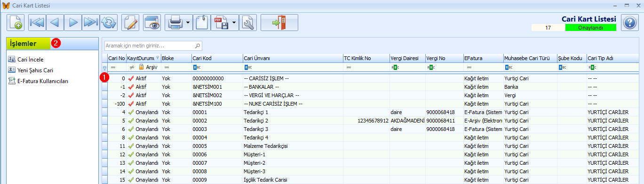Attach a document using the paperclip icon

[202, 22]
